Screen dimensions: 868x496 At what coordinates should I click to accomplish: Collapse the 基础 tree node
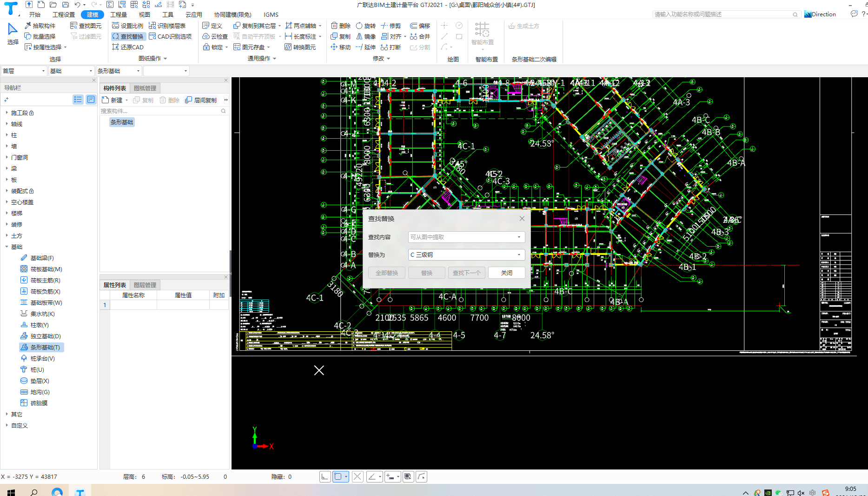coord(7,247)
